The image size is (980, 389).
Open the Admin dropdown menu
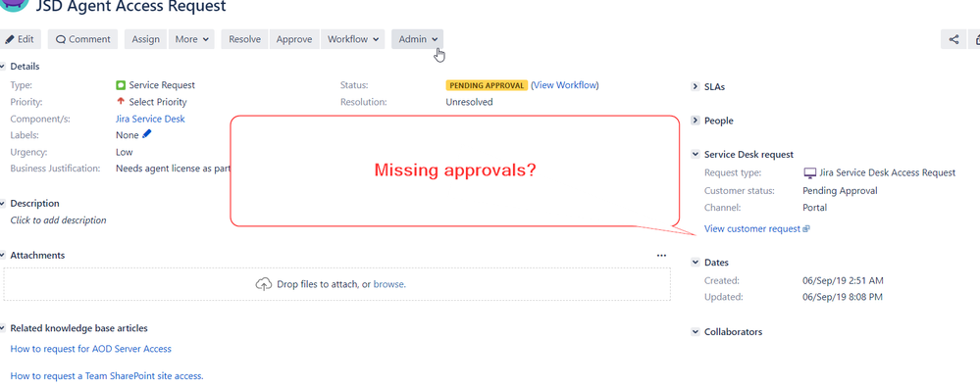point(418,39)
